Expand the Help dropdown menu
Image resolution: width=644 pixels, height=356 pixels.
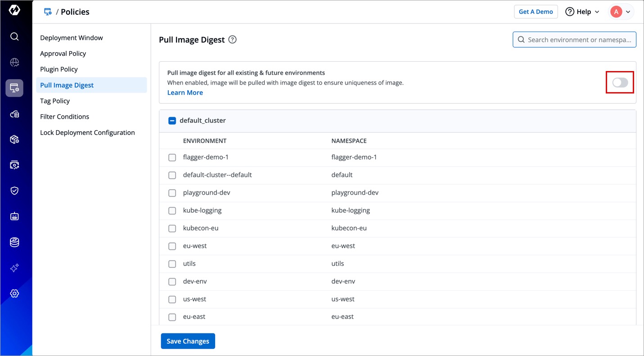click(x=582, y=12)
